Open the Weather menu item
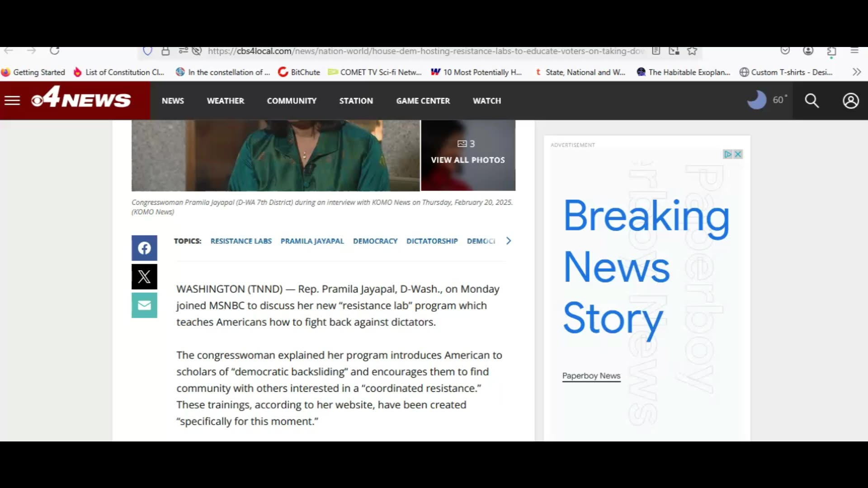The image size is (868, 488). [225, 101]
